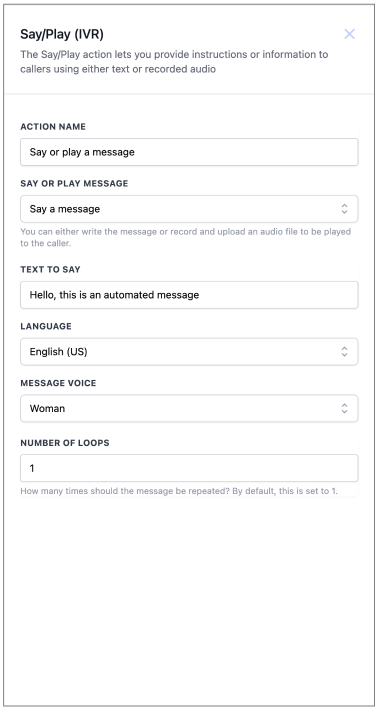This screenshot has width=381, height=709.
Task: Click the Say/Play action description paragraph
Action: [x=174, y=61]
